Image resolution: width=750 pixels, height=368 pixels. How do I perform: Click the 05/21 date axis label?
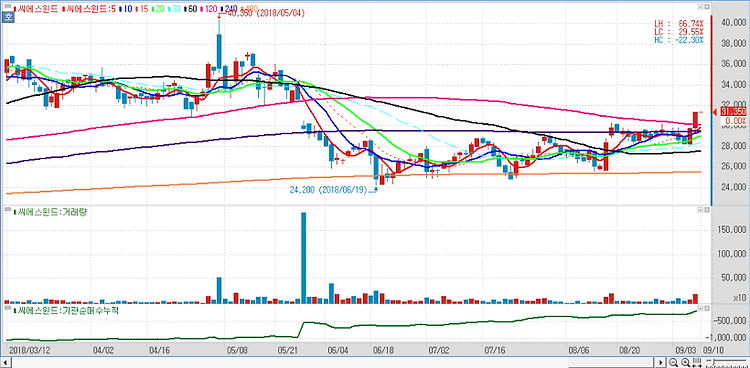[x=287, y=350]
